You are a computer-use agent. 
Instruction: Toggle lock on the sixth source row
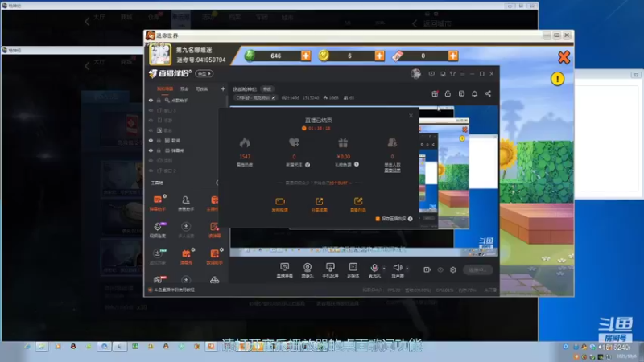click(x=159, y=150)
